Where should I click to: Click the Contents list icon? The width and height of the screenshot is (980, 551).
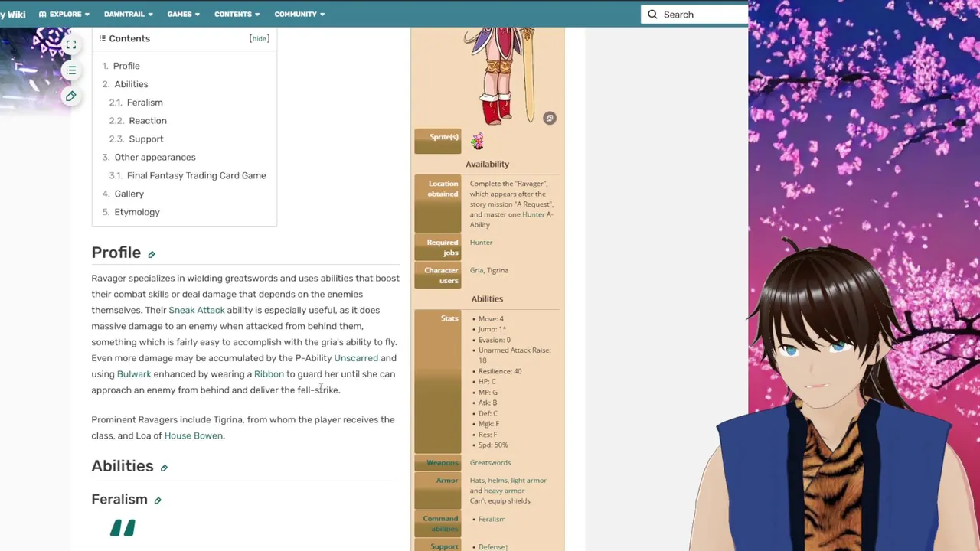click(102, 38)
